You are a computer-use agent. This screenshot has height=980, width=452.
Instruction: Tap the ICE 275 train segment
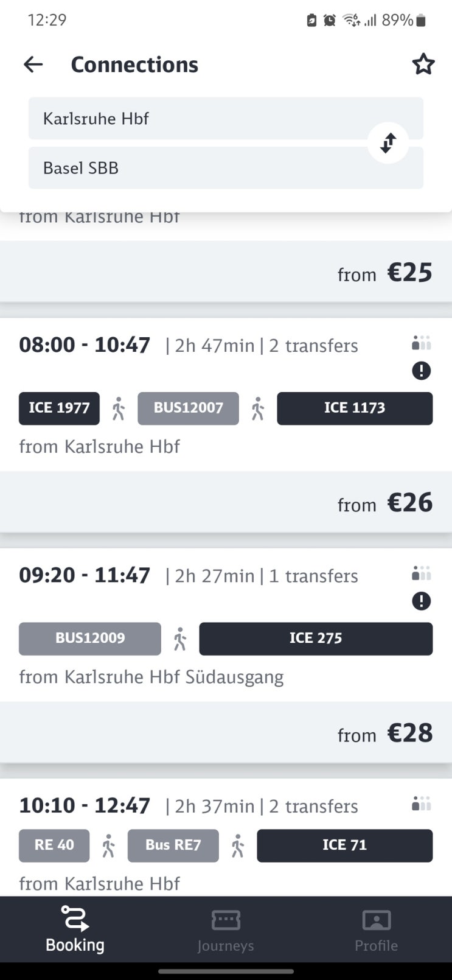(x=316, y=639)
